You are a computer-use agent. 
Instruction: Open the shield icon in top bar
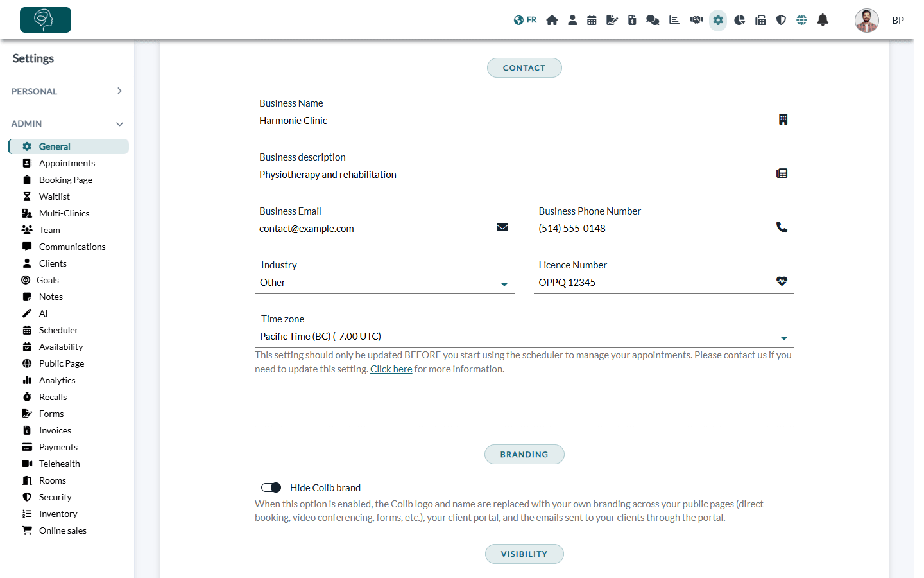[781, 20]
